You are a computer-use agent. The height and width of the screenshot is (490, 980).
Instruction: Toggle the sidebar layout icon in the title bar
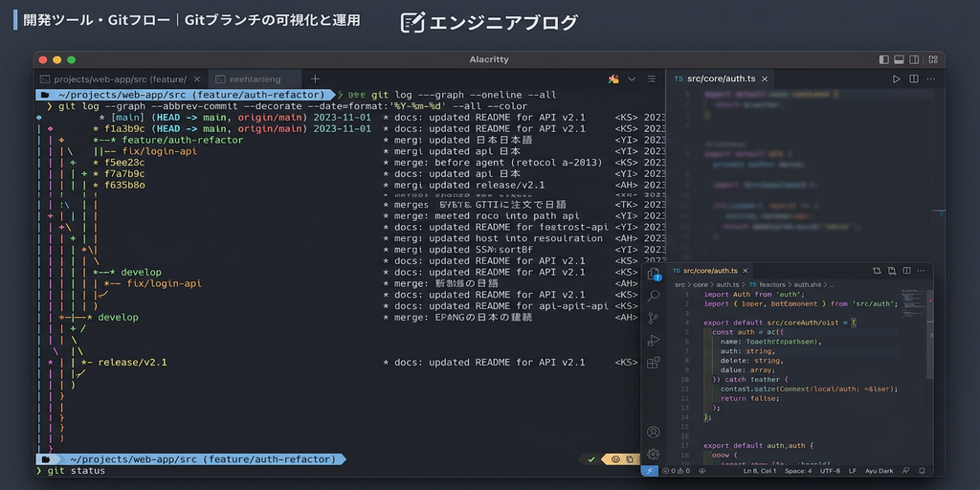pos(882,59)
